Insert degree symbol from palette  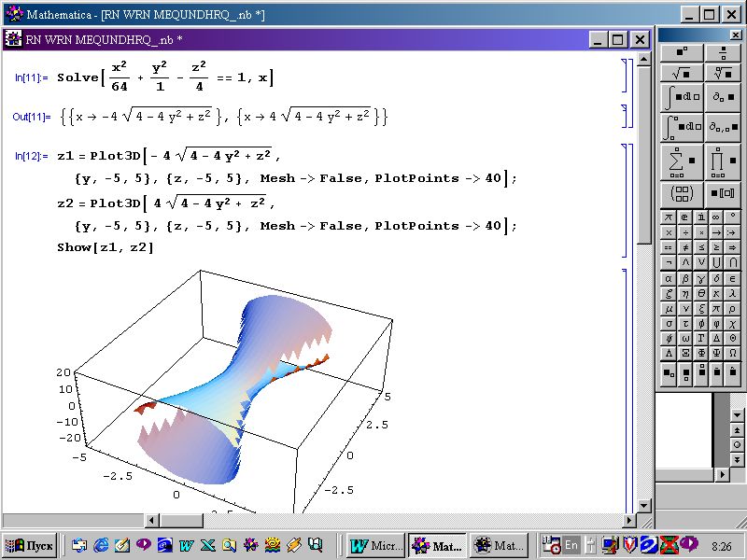click(x=732, y=217)
